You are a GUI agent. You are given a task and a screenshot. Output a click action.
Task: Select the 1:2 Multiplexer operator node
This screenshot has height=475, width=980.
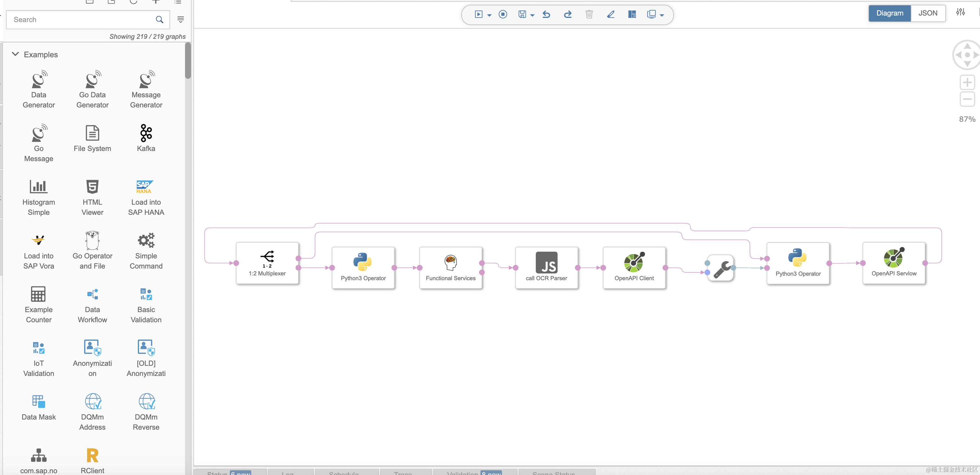[267, 263]
